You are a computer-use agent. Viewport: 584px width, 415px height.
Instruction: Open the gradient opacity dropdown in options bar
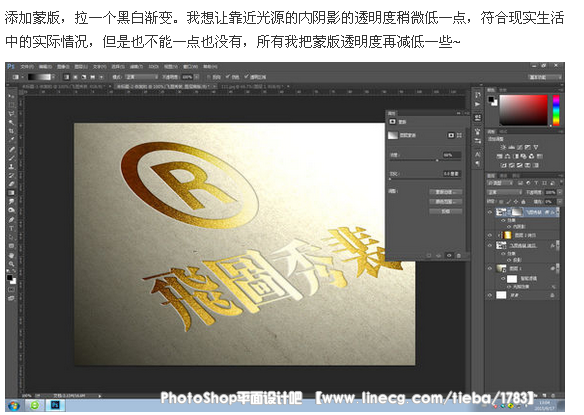pos(197,77)
